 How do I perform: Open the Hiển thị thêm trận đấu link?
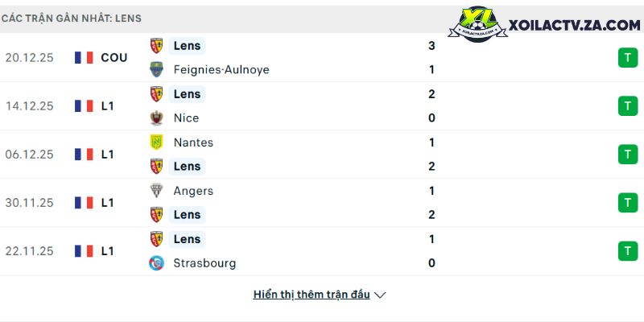coord(312,295)
